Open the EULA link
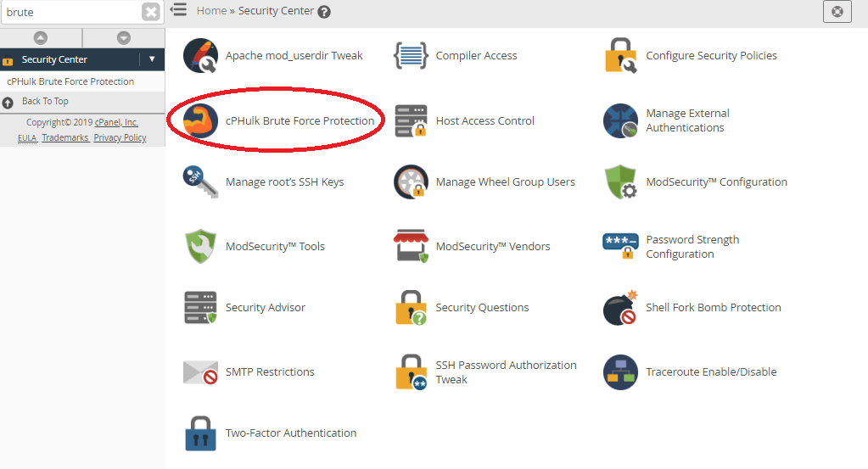This screenshot has width=868, height=469. (27, 137)
